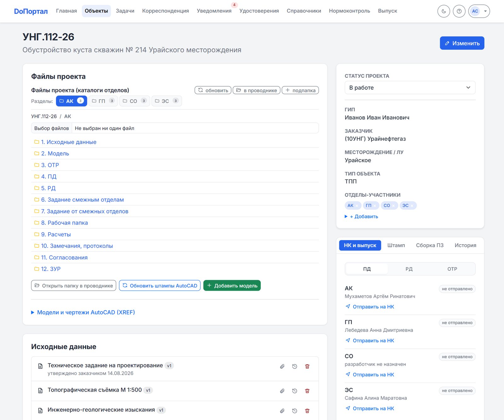The image size is (504, 420).
Task: Delete the Техническое задание на проектирование document
Action: click(307, 366)
